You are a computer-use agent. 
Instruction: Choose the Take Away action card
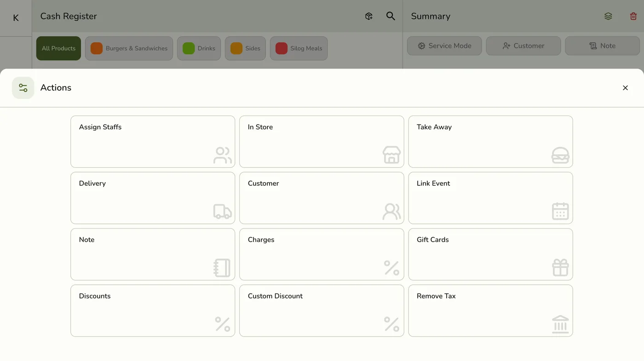pos(490,142)
